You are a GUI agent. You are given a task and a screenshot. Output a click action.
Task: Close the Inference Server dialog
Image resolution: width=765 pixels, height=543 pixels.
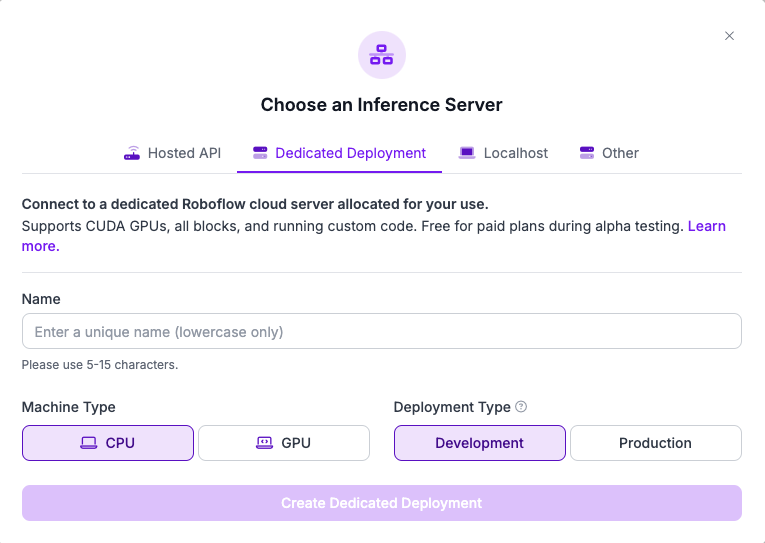tap(729, 36)
